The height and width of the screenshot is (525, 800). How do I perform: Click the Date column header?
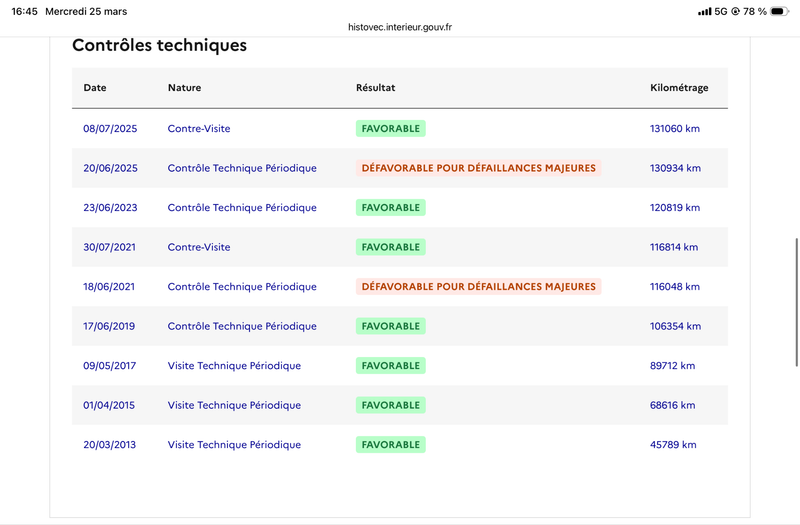(x=95, y=88)
